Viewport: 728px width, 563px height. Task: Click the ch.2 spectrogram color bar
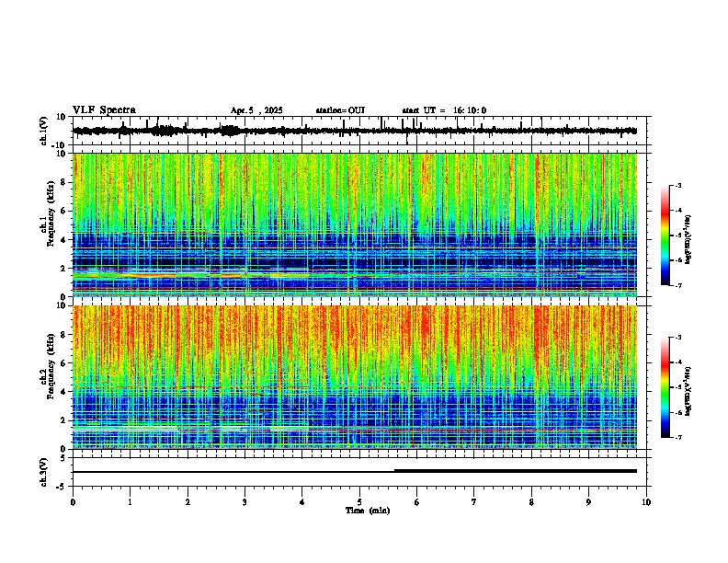[665, 387]
